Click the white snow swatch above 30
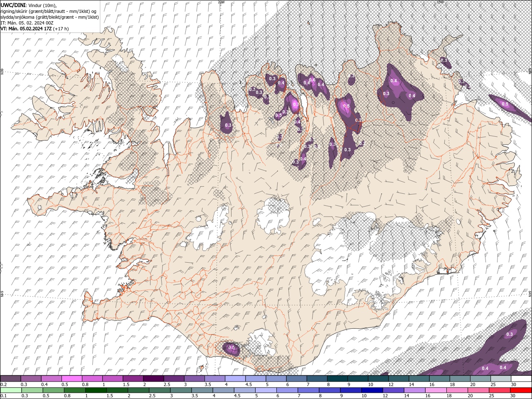 point(521,379)
